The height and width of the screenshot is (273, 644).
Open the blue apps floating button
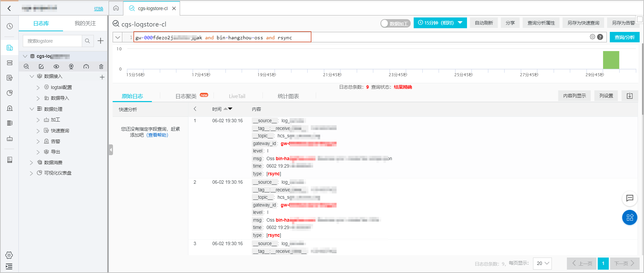click(630, 217)
